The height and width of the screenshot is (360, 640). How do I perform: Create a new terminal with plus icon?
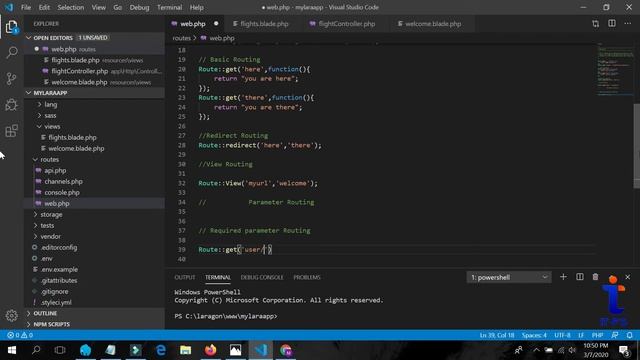[563, 277]
